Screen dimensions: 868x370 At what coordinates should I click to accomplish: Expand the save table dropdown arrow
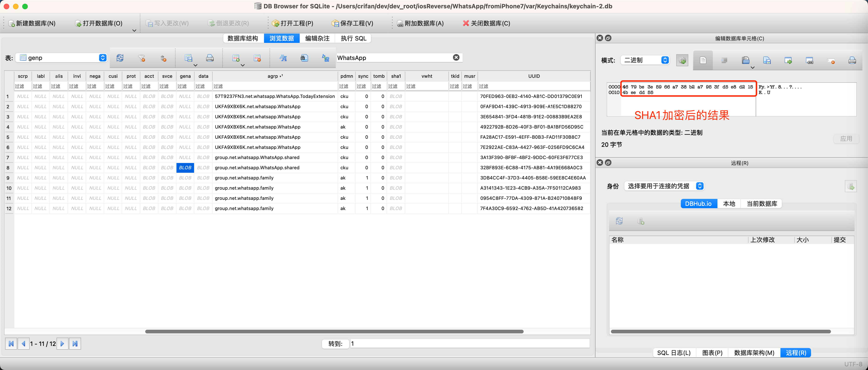click(x=195, y=65)
